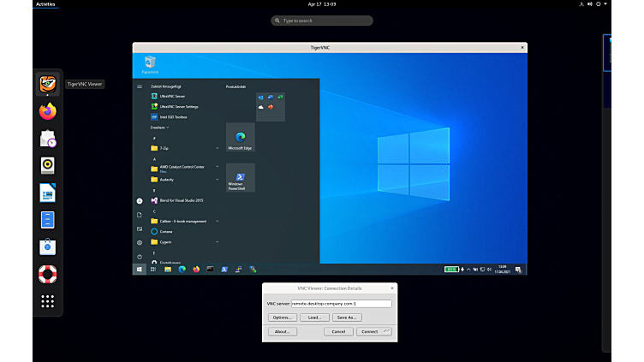Open Rhythmbox speaker icon in dock

click(x=48, y=165)
